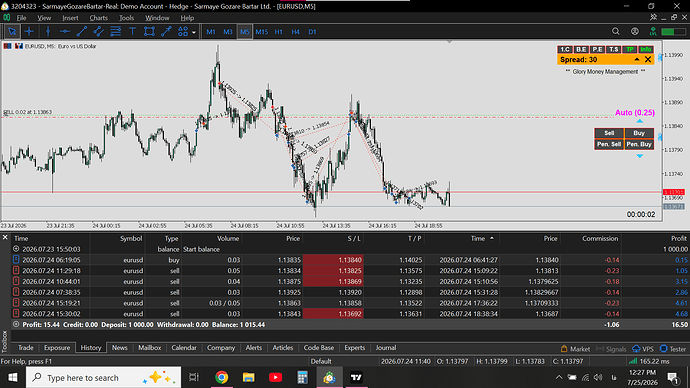Open the News tab
The height and width of the screenshot is (388, 690).
point(119,348)
